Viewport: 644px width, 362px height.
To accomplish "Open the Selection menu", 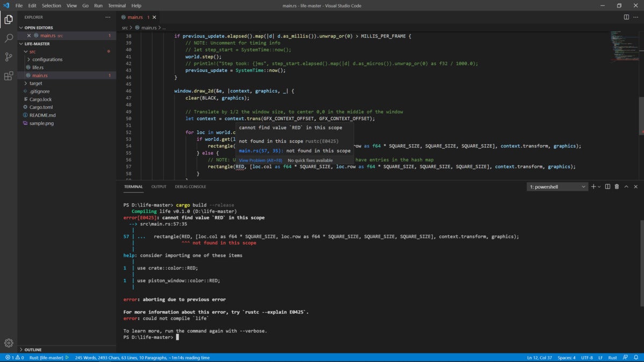I will [x=52, y=5].
